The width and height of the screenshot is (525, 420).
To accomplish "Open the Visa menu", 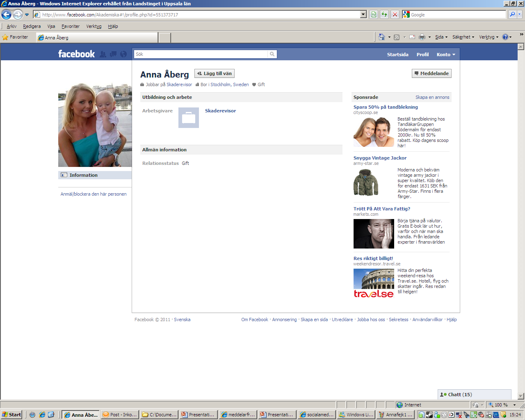I will (x=51, y=26).
